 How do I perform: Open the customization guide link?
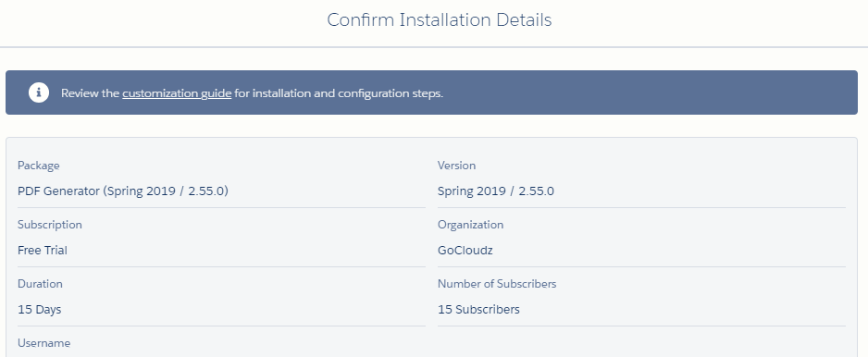pos(177,93)
